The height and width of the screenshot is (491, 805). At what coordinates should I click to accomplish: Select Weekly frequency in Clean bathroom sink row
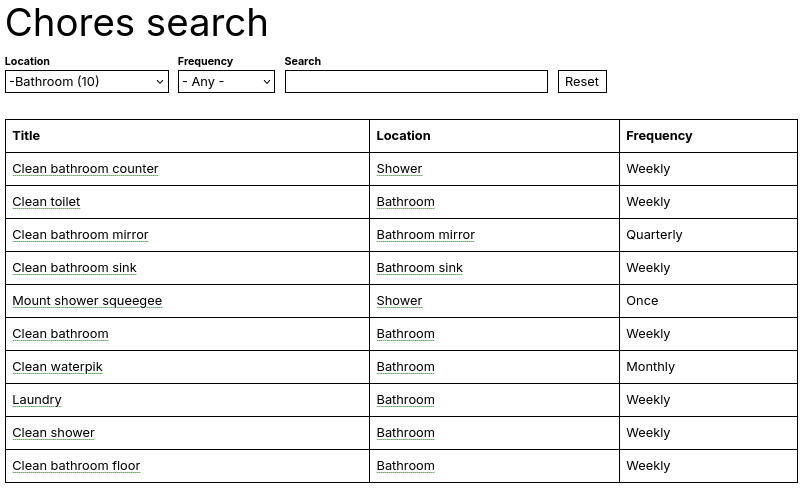648,268
